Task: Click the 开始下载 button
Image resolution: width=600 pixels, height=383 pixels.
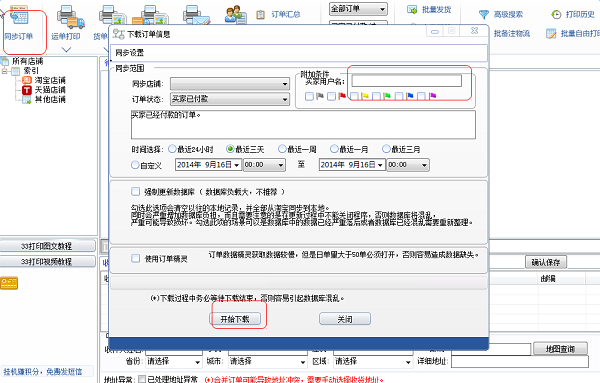Action: (235, 319)
